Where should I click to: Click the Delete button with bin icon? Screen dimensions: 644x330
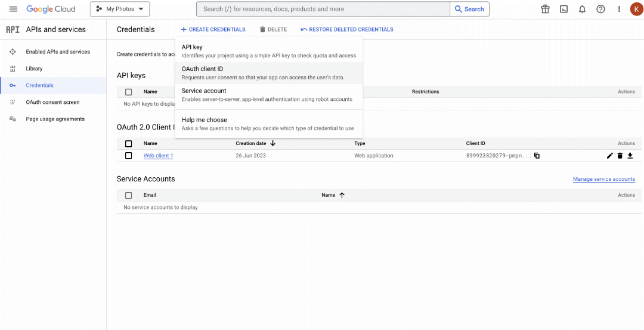[273, 30]
